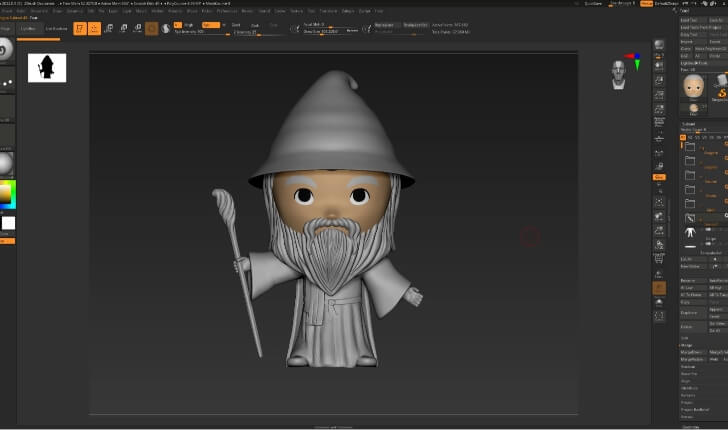Expand the Split section
The image size is (728, 430).
coord(685,338)
